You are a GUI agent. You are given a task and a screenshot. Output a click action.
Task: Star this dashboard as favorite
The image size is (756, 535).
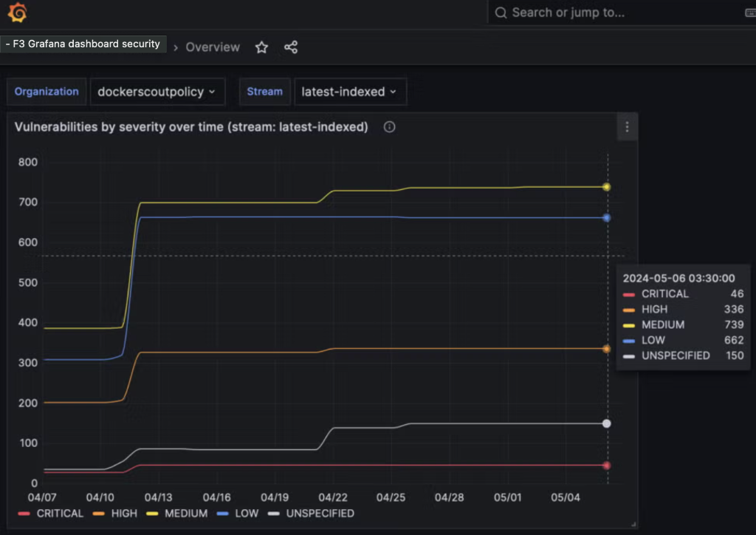pos(261,47)
